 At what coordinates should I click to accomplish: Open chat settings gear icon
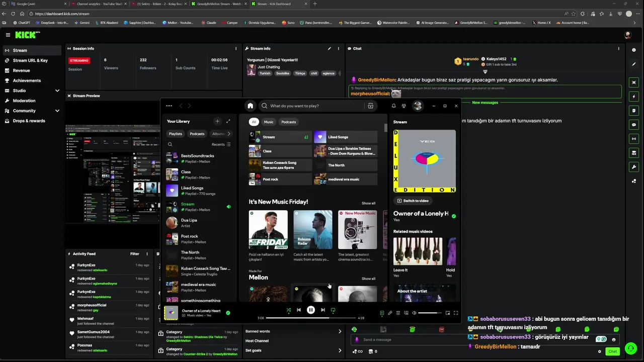(599, 351)
